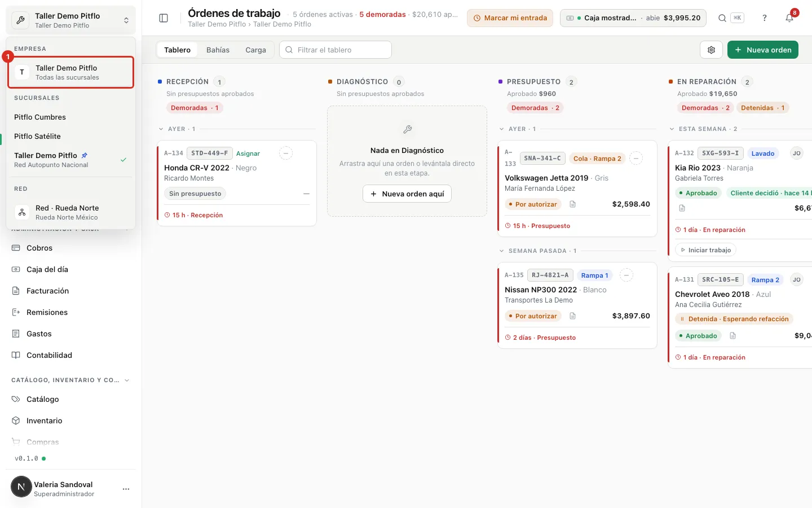Viewport: 812px width, 508px height.
Task: Click the network icon of Red Rueda Norte
Action: click(21, 212)
